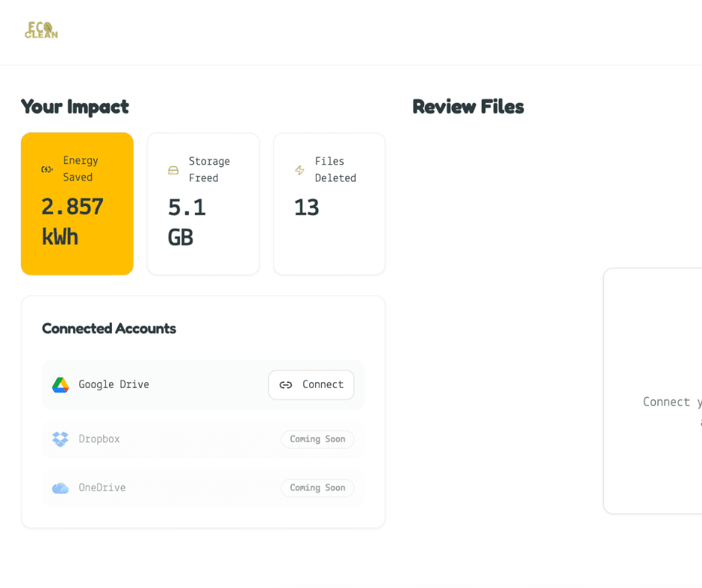702x588 pixels.
Task: Select the Dropbox logo icon
Action: pyautogui.click(x=60, y=440)
